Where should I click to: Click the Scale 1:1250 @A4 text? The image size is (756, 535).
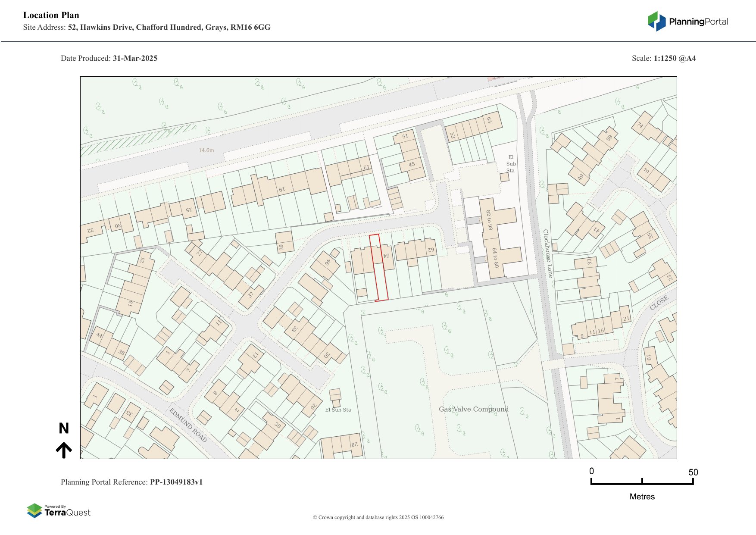[x=663, y=58]
